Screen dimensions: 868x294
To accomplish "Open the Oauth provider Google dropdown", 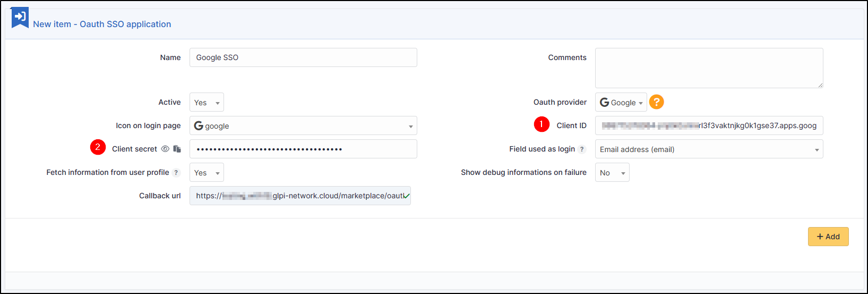I will 621,102.
